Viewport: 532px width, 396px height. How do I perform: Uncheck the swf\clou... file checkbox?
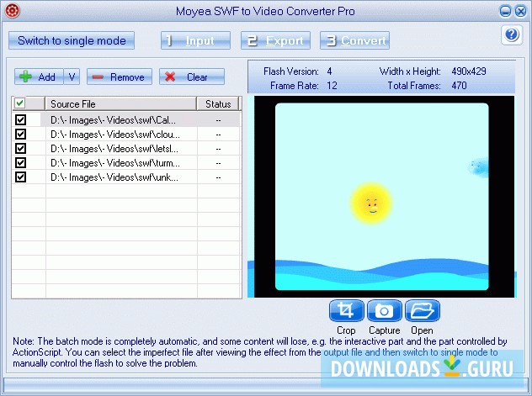pyautogui.click(x=20, y=135)
